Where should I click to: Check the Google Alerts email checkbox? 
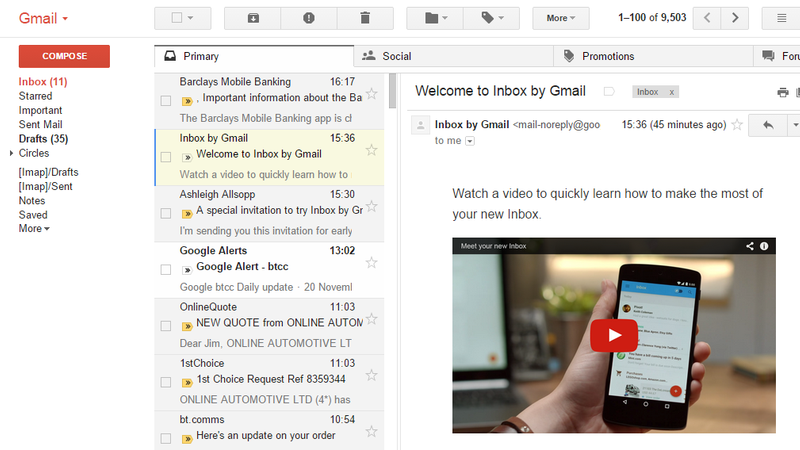click(x=166, y=269)
